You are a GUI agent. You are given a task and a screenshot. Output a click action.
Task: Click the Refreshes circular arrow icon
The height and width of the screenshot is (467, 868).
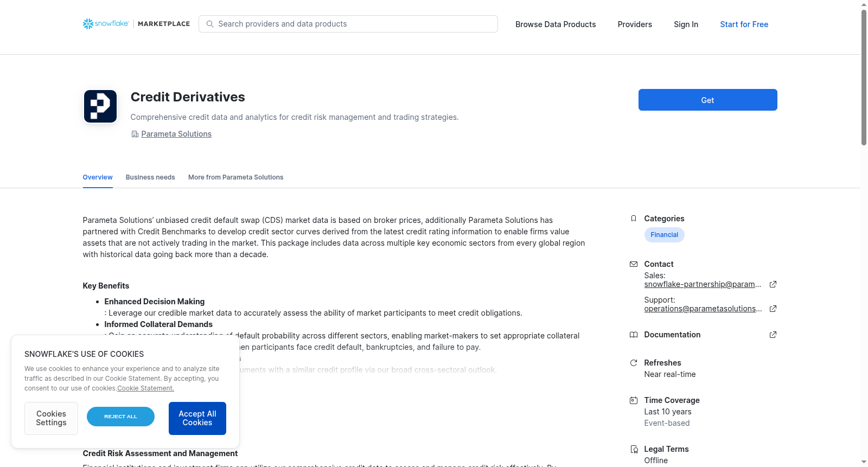634,363
